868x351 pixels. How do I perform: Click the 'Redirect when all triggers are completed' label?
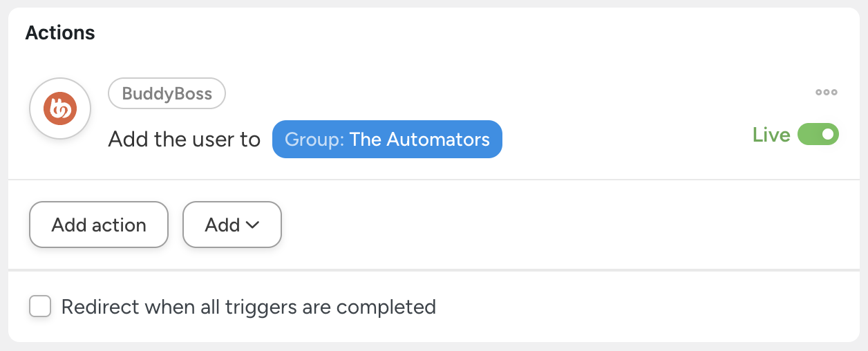click(x=249, y=306)
